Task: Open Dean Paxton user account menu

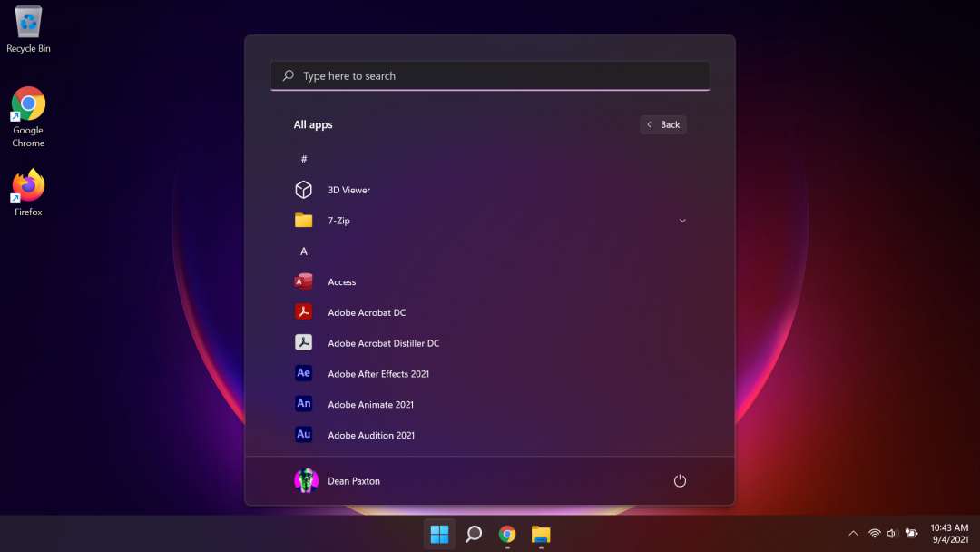Action: [x=338, y=481]
